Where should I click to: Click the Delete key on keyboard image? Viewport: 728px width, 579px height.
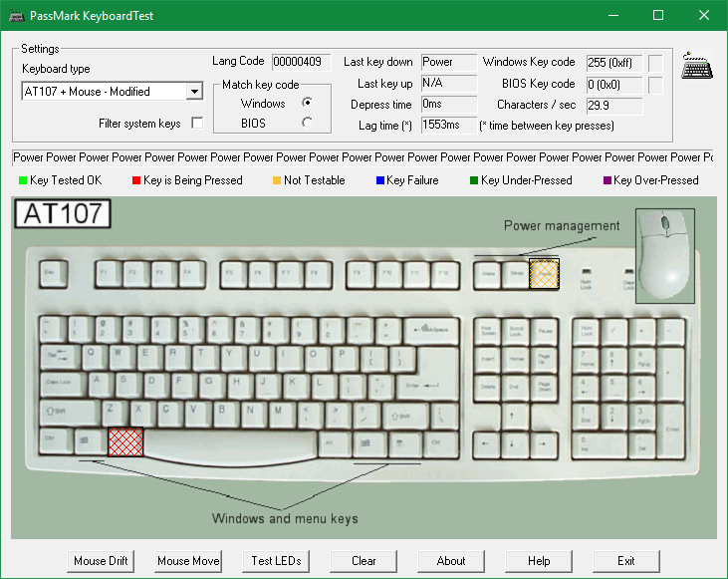[488, 388]
